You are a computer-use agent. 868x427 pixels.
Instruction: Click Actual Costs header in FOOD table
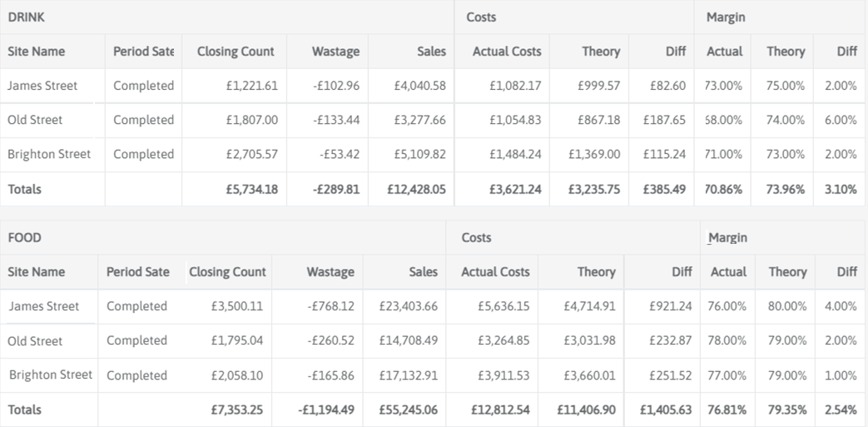[x=495, y=272]
